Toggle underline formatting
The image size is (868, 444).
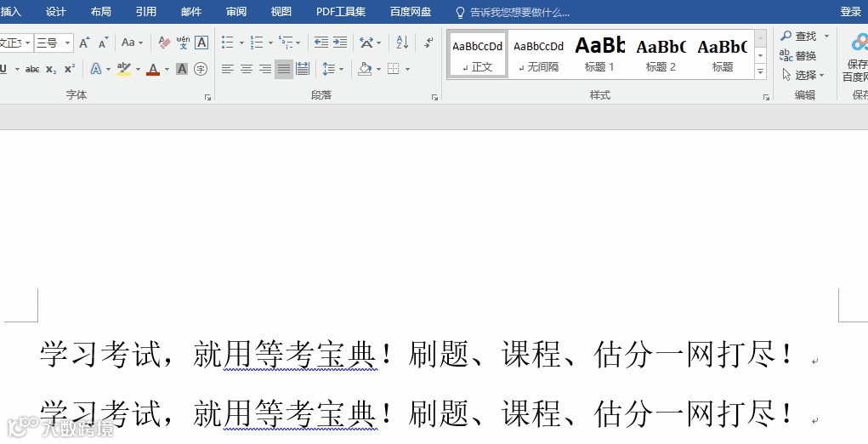[4, 69]
